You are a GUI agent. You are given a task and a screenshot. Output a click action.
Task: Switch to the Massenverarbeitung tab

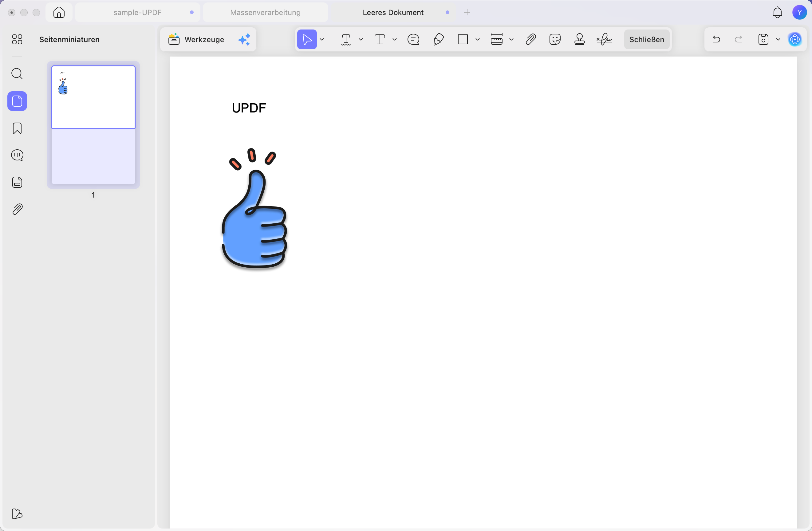tap(266, 12)
